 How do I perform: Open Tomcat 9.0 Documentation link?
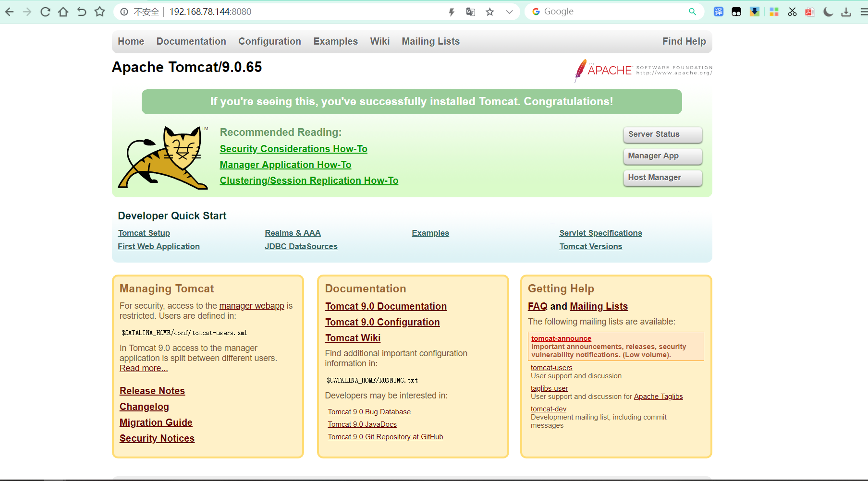click(386, 306)
